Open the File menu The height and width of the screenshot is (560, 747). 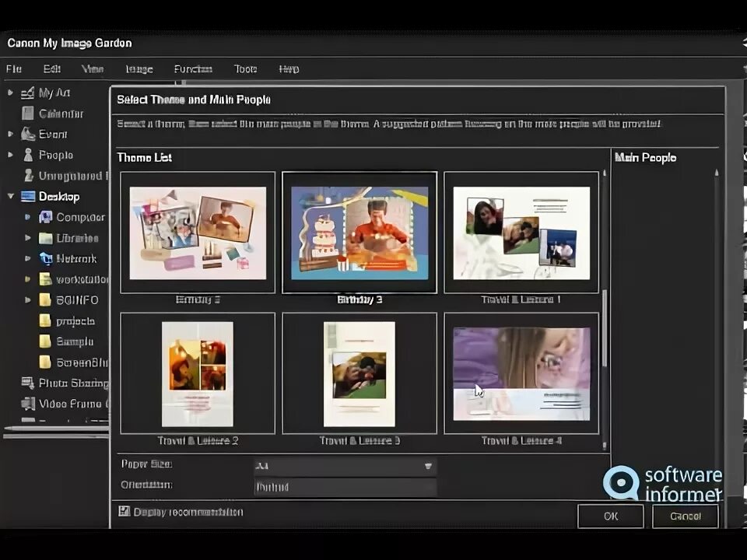14,69
